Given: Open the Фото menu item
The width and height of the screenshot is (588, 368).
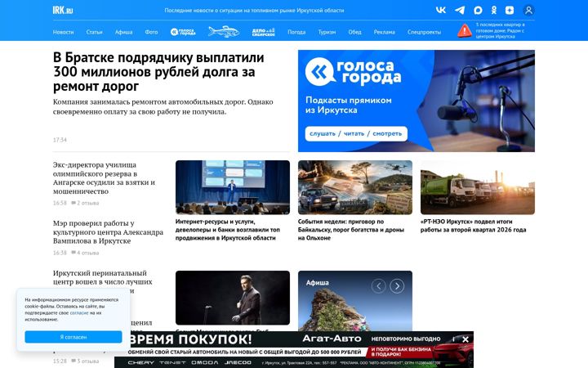Looking at the screenshot, I should click(152, 32).
